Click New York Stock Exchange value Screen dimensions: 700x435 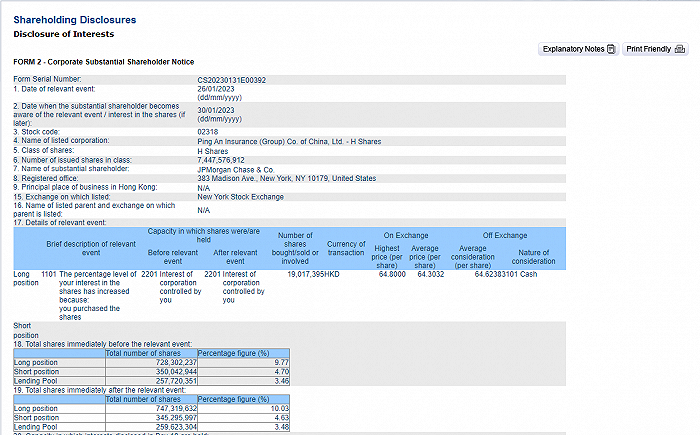tap(240, 197)
